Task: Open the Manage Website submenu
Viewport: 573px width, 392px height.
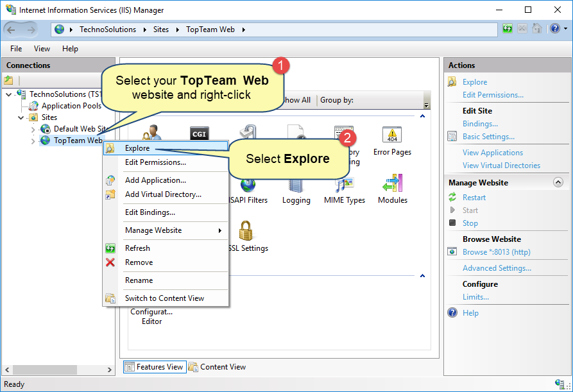Action: [166, 230]
